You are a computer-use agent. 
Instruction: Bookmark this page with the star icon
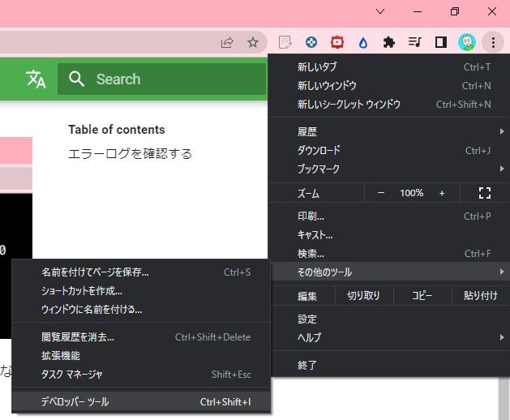253,42
